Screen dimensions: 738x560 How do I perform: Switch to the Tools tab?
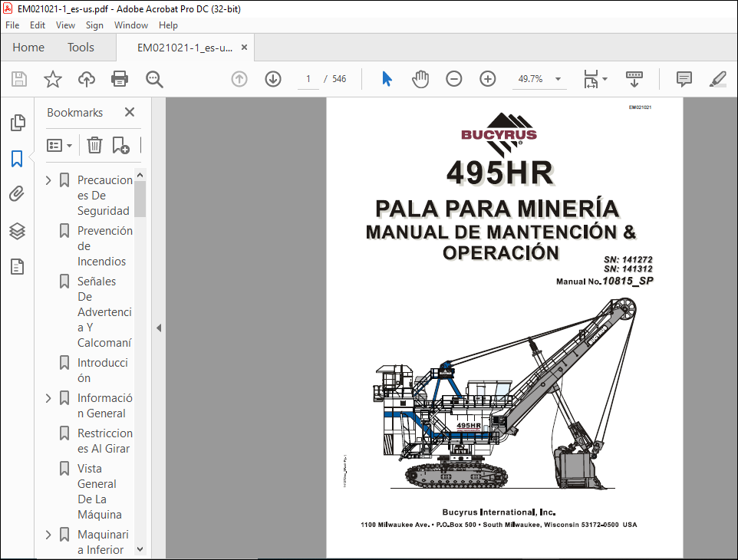pos(81,48)
